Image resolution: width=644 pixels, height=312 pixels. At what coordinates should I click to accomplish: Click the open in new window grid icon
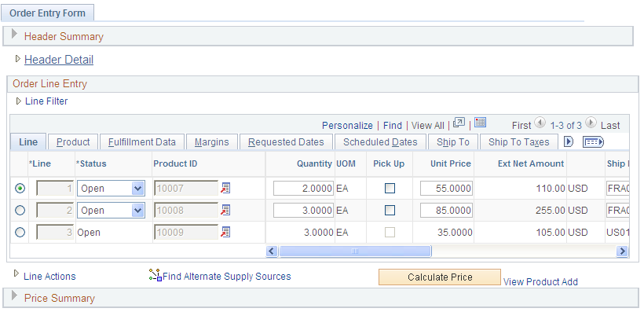point(459,123)
